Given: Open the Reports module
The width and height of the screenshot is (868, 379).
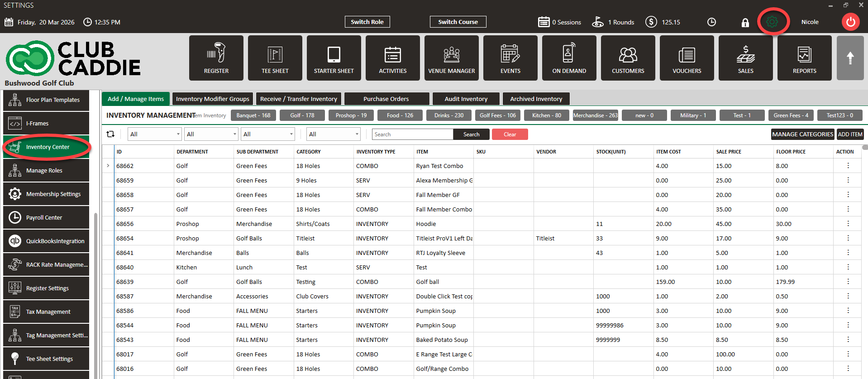Looking at the screenshot, I should [804, 58].
